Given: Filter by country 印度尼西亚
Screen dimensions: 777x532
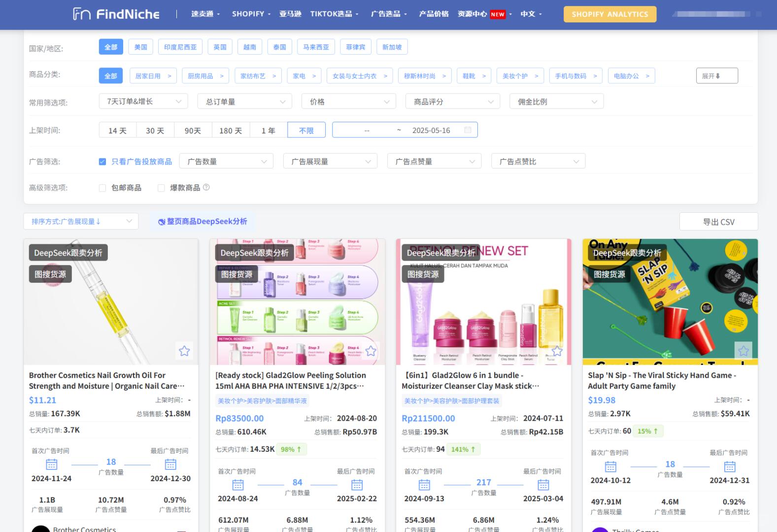Looking at the screenshot, I should coord(180,47).
